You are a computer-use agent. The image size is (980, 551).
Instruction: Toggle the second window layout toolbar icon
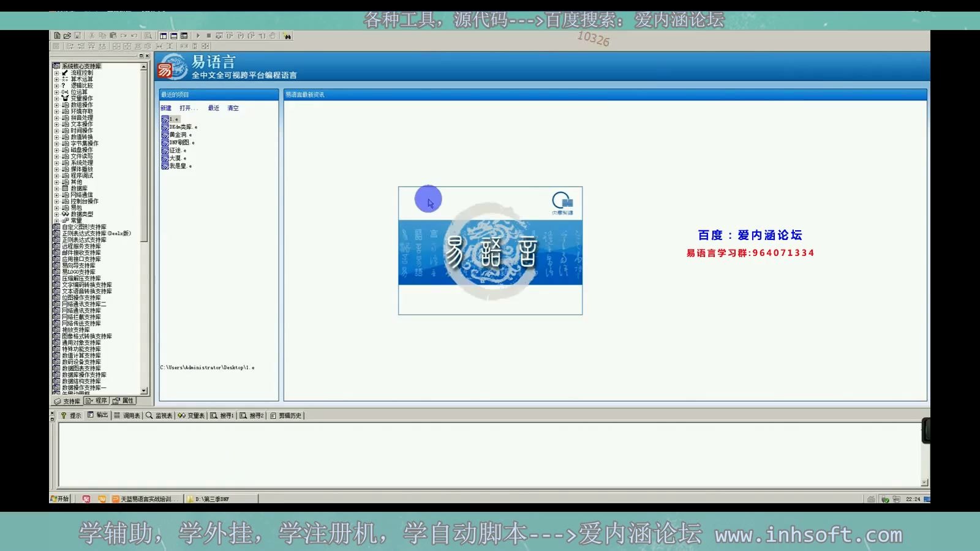click(x=174, y=36)
